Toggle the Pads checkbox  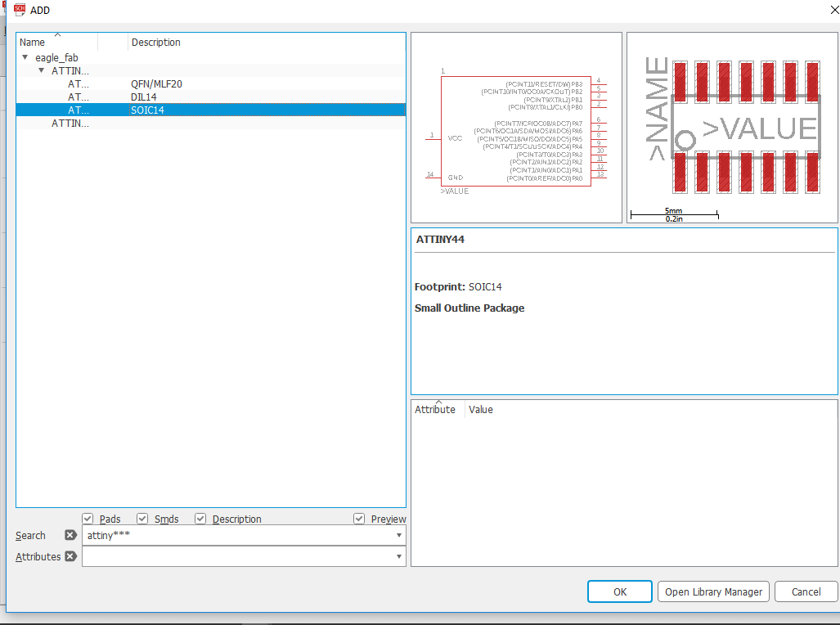(x=88, y=519)
